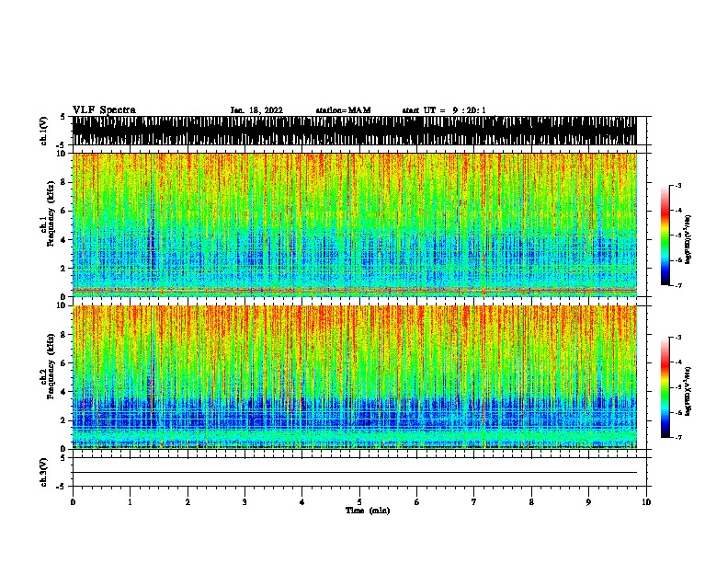
Task: Click time axis tick label 0
Action: [x=73, y=502]
